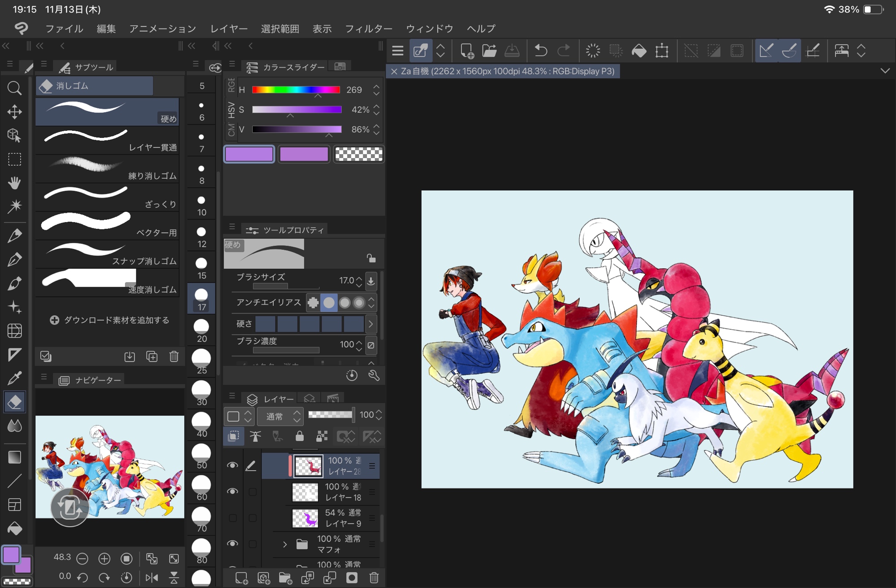896x588 pixels.
Task: Select the Move layer tool
Action: [x=14, y=112]
